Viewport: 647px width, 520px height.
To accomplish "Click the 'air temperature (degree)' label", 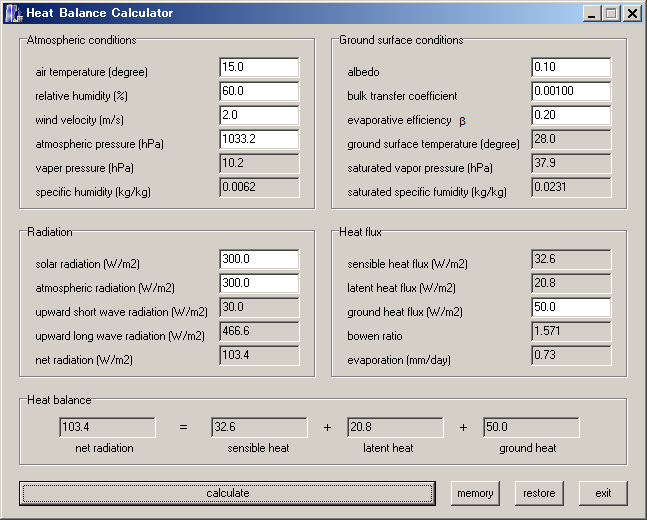I will (x=91, y=72).
